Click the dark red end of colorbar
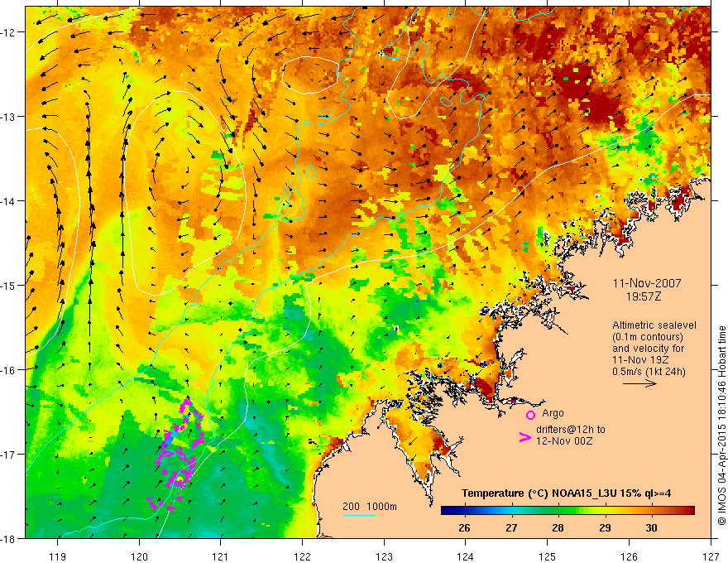This screenshot has height=563, width=728. coord(689,511)
